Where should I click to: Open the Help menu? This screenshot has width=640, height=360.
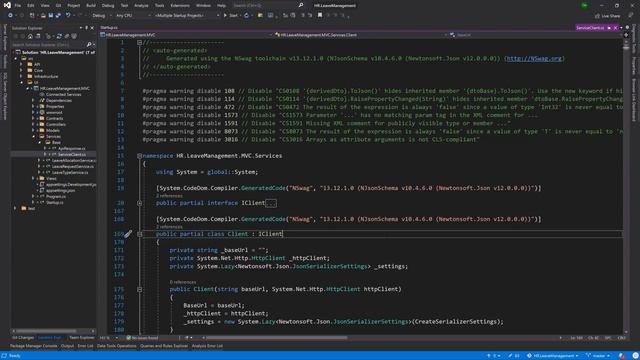(x=222, y=5)
